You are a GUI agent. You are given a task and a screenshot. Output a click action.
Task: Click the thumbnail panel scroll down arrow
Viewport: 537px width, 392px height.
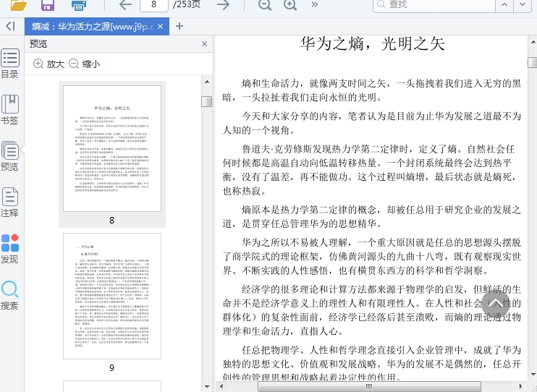coord(207,387)
